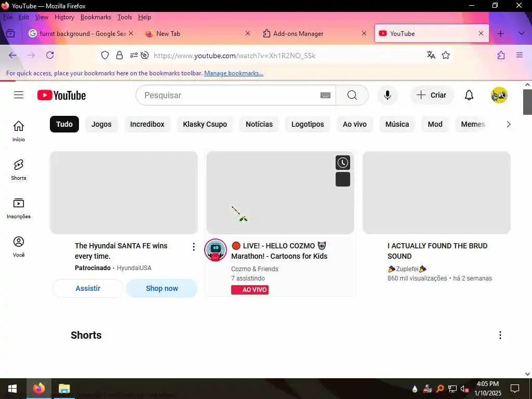View site security padlock info
The image size is (532, 399).
[119, 55]
